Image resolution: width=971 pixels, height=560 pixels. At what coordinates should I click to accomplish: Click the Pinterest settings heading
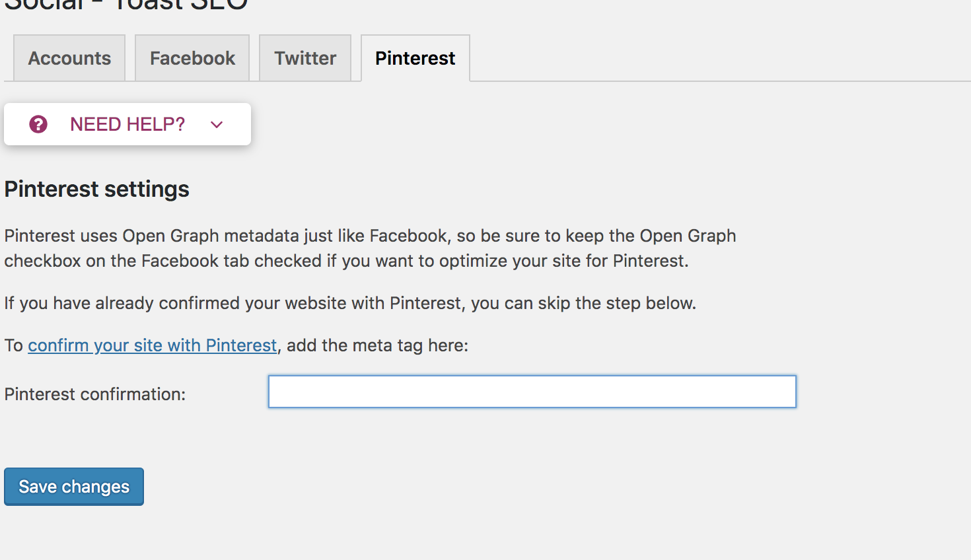coord(96,190)
